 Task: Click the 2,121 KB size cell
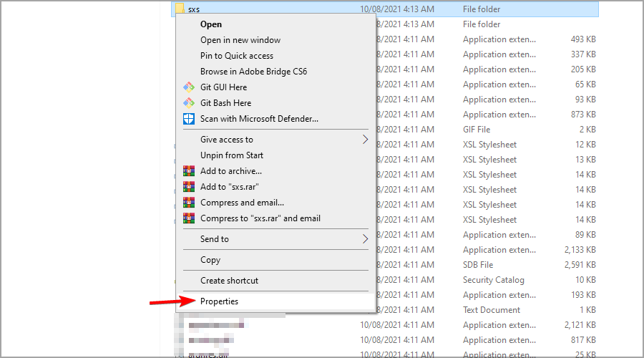tap(580, 325)
